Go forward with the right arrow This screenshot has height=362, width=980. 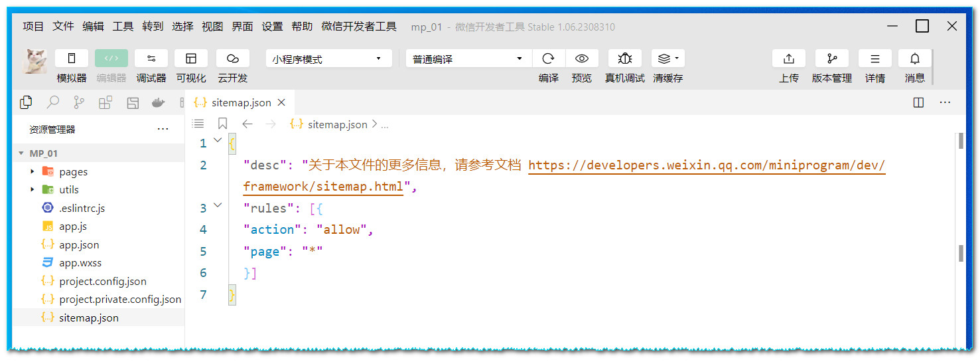[x=270, y=124]
